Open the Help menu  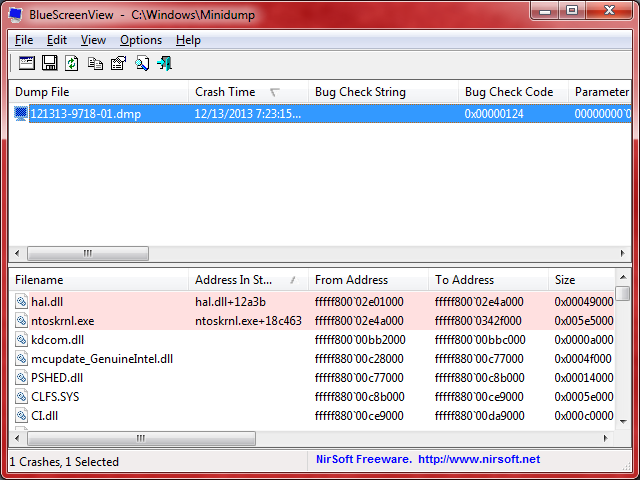[188, 40]
